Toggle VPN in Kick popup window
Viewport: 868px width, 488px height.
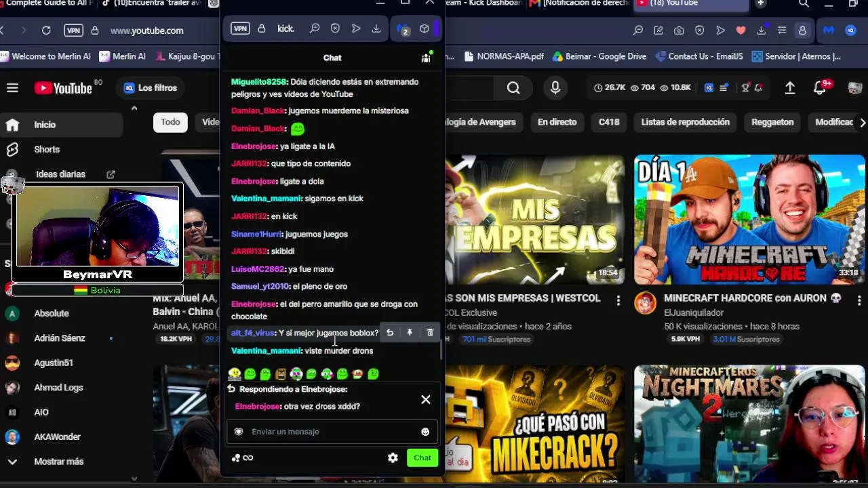240,28
